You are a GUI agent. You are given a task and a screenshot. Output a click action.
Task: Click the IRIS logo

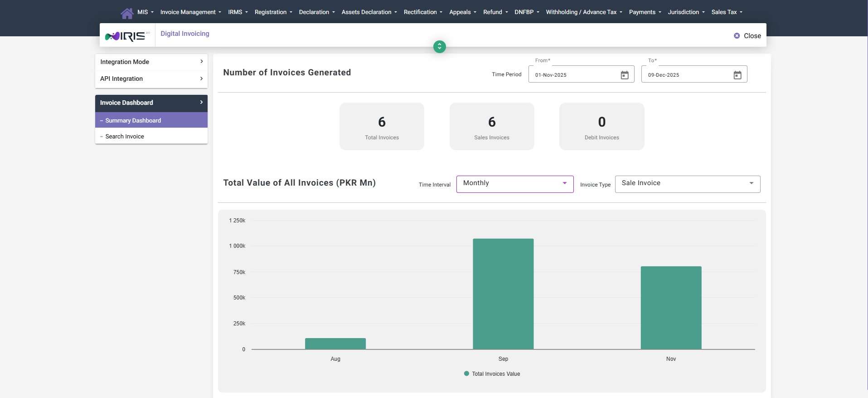pyautogui.click(x=127, y=36)
